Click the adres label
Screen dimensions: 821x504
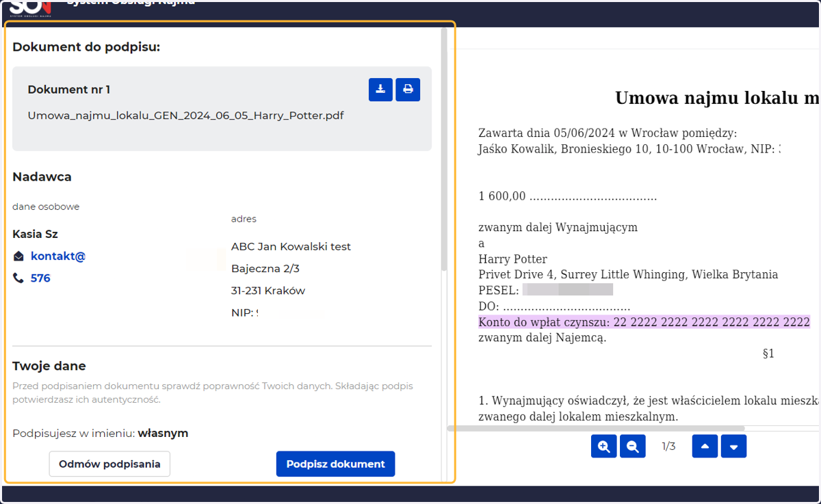click(244, 219)
